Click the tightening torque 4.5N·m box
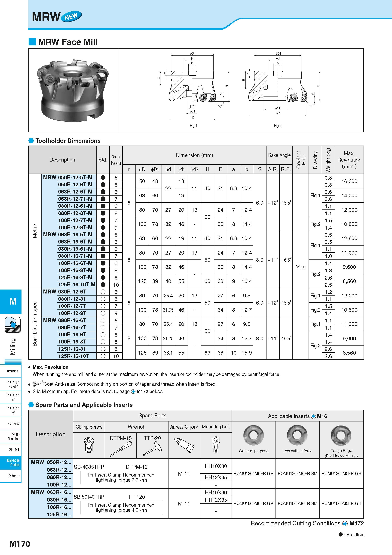The image size is (392, 555). 121,507
